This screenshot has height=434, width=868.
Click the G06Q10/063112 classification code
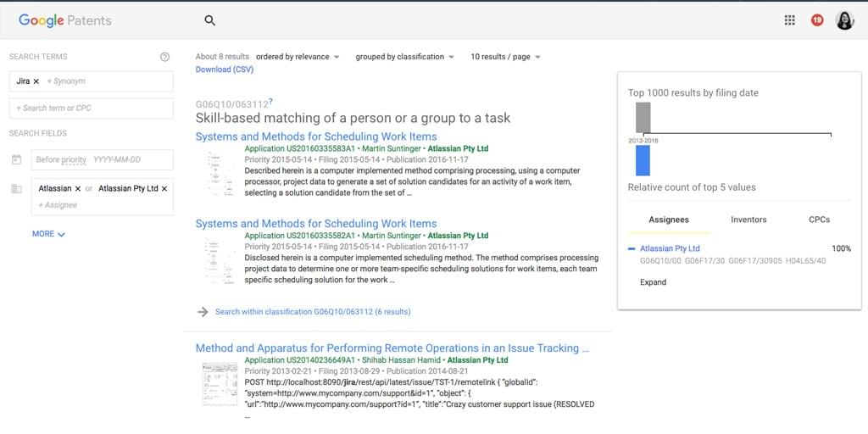tap(232, 104)
